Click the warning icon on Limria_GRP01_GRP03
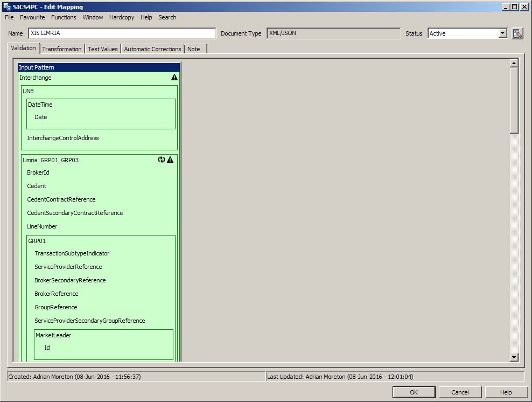The height and width of the screenshot is (402, 532). click(170, 160)
